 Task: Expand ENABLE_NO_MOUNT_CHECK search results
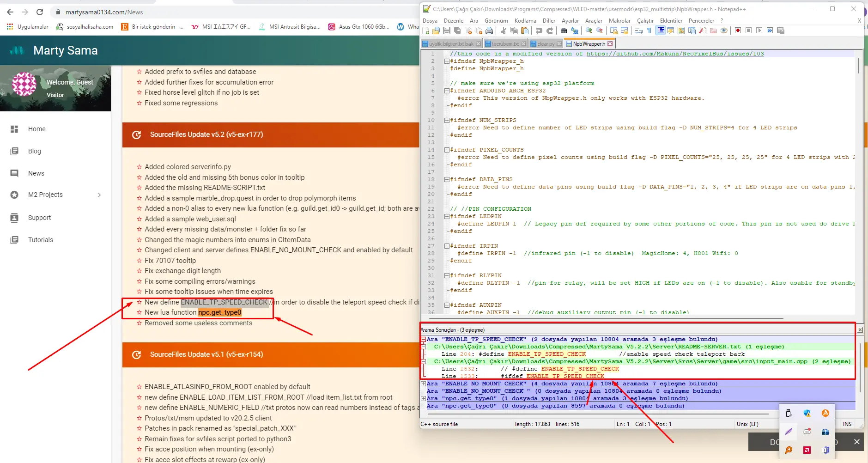(423, 384)
